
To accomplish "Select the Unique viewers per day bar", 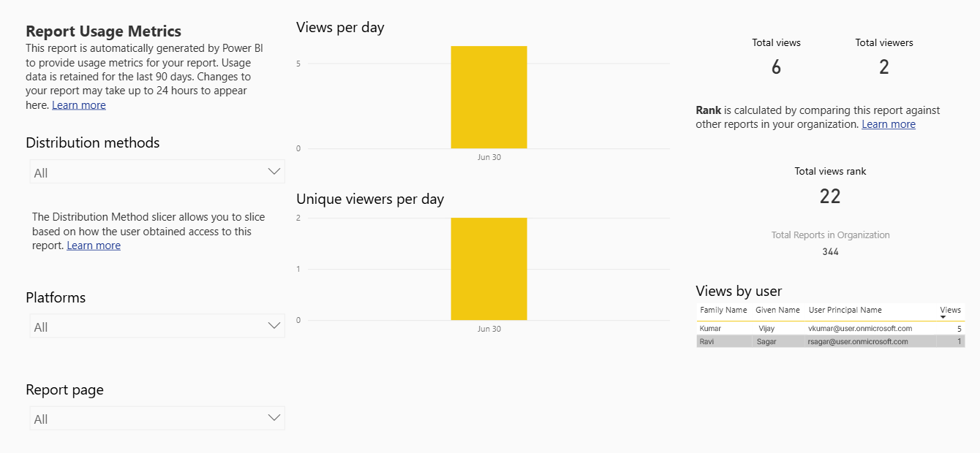I will 489,269.
